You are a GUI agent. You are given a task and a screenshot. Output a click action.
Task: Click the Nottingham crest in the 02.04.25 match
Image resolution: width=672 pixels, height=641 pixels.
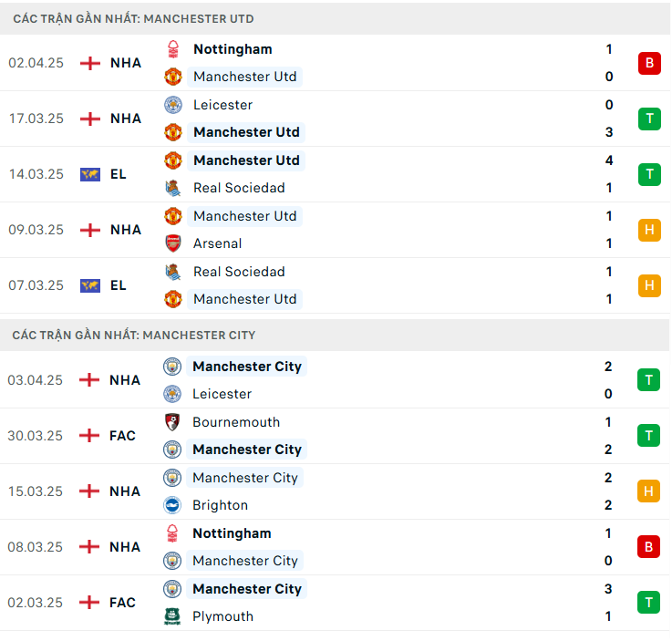click(172, 49)
